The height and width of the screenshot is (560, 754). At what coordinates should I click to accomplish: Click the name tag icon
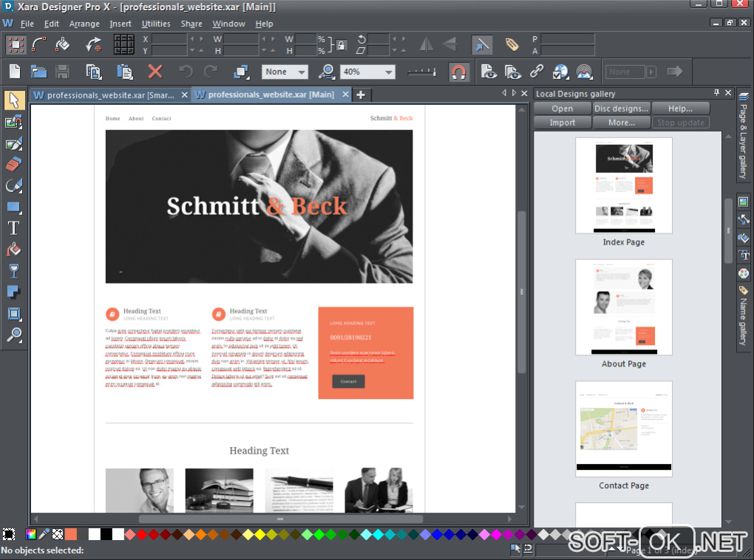pos(512,45)
